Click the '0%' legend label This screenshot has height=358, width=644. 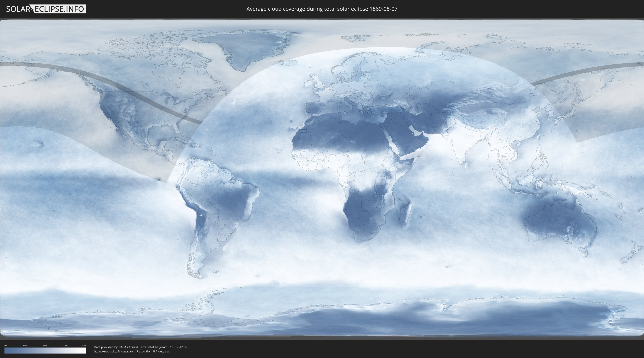(x=6, y=345)
